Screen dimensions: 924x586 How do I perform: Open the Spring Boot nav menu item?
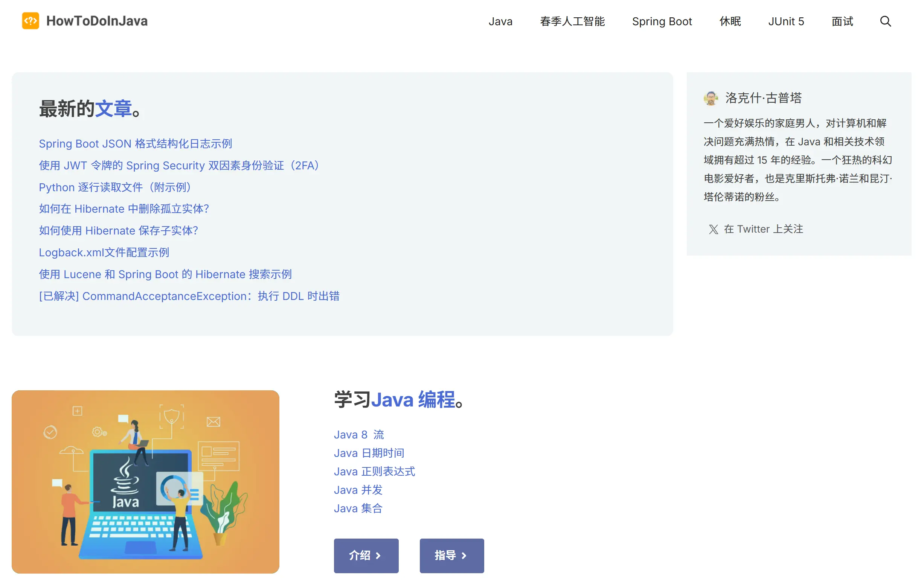[662, 21]
